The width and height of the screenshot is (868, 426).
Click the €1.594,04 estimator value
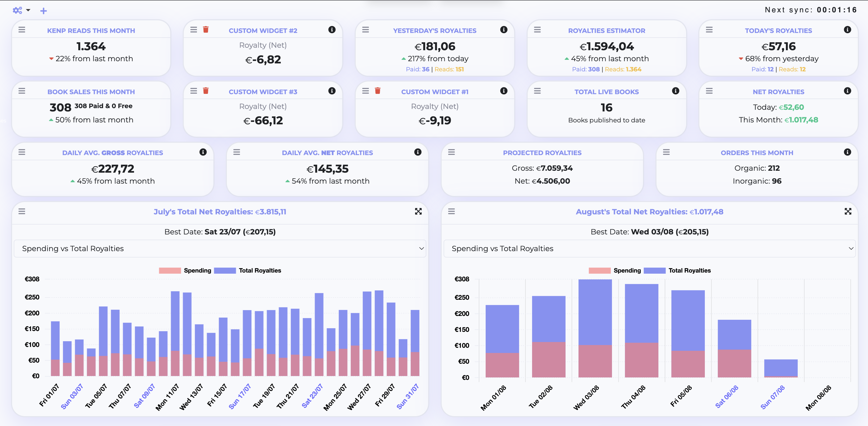coord(607,46)
